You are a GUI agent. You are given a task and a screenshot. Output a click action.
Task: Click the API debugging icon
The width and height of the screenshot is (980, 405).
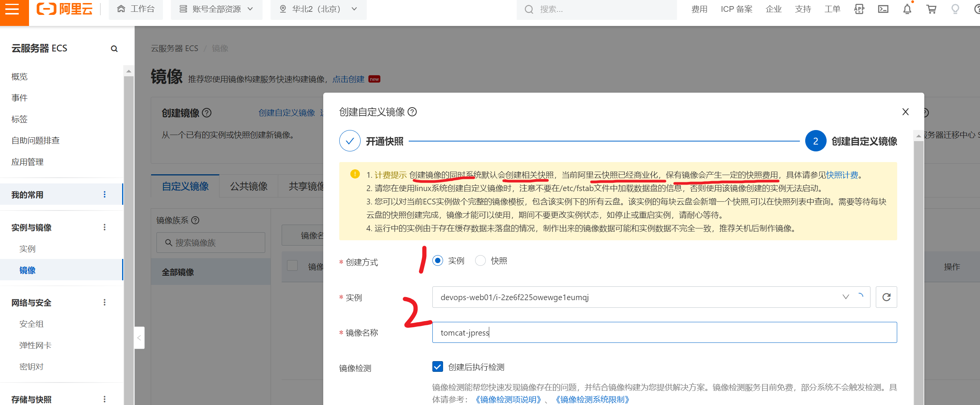(859, 9)
